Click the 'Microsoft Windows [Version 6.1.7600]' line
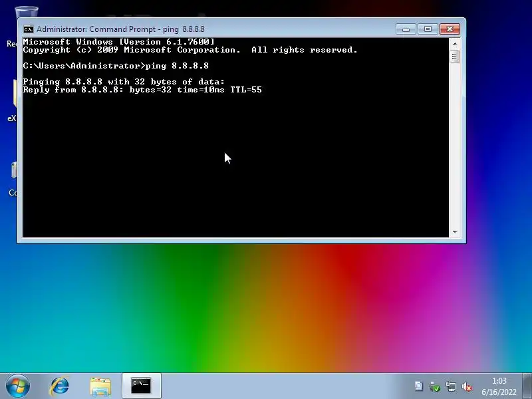The width and height of the screenshot is (532, 399). tap(119, 42)
